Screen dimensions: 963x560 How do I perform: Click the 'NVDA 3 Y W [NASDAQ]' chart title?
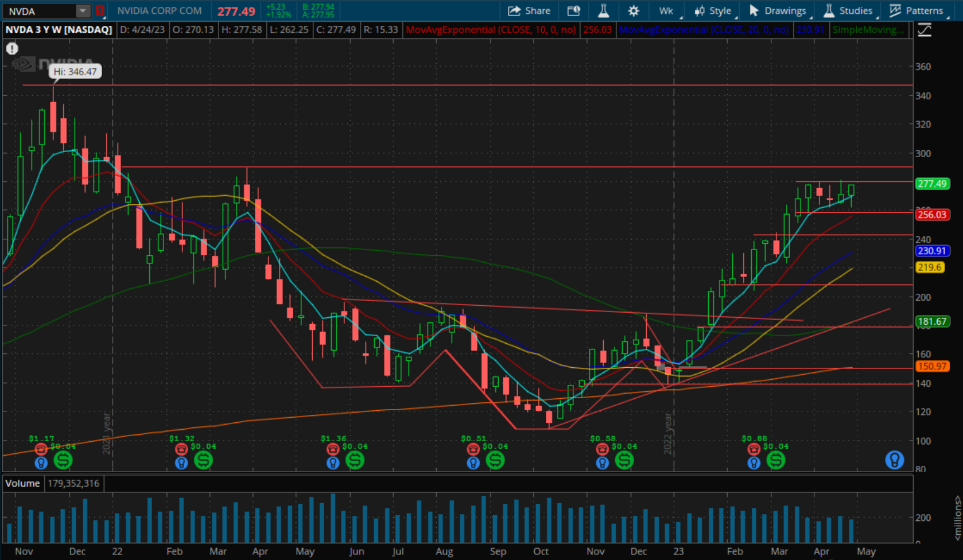[59, 30]
